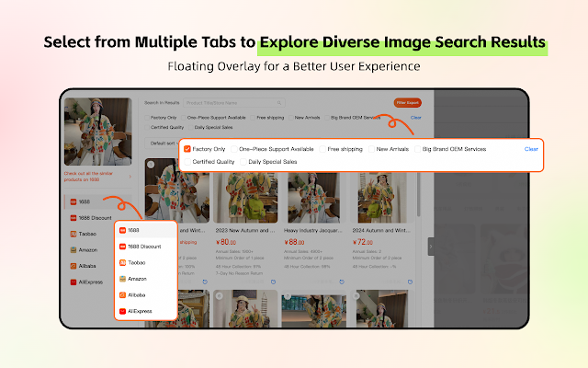The height and width of the screenshot is (368, 588).
Task: Check the dimmed New Arrivals box
Action: click(291, 118)
